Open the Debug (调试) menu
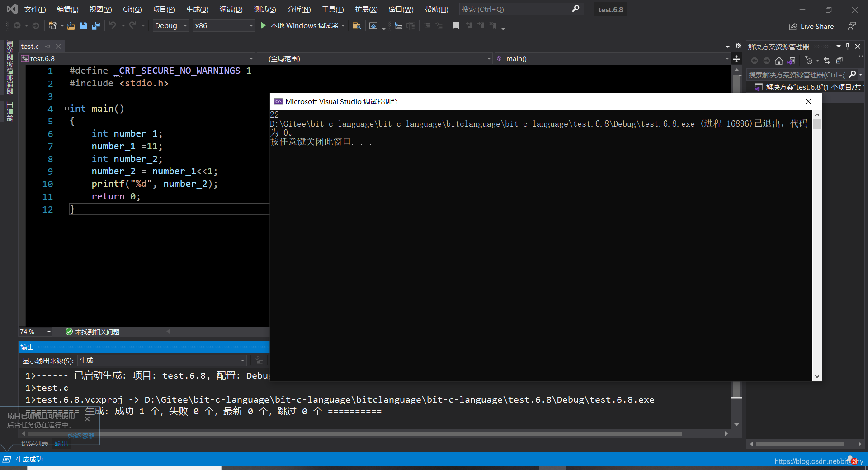 point(231,9)
